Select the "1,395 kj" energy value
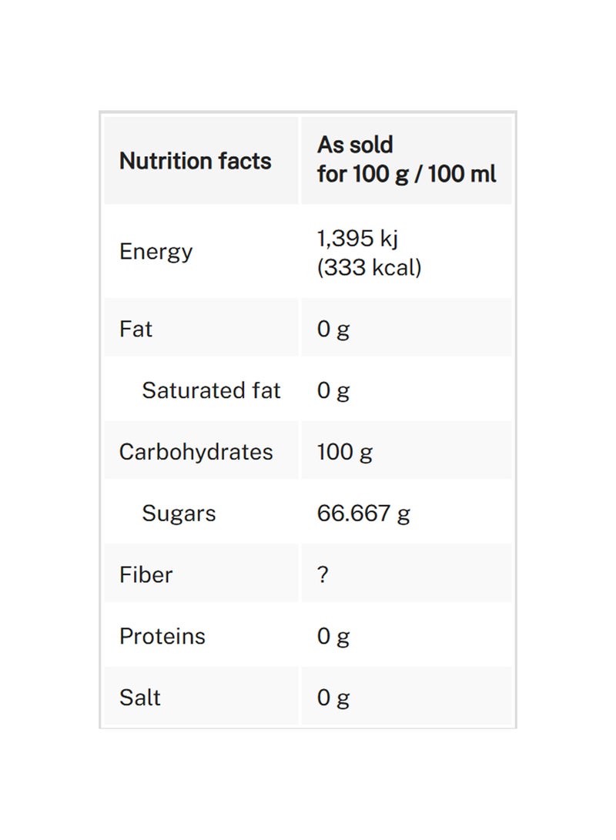Screen dimensions: 616x840 [357, 239]
